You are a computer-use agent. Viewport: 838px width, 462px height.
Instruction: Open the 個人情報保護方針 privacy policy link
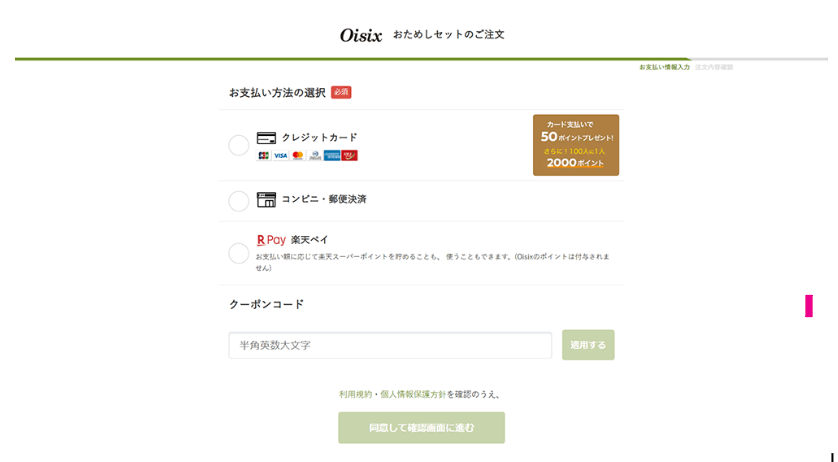413,395
